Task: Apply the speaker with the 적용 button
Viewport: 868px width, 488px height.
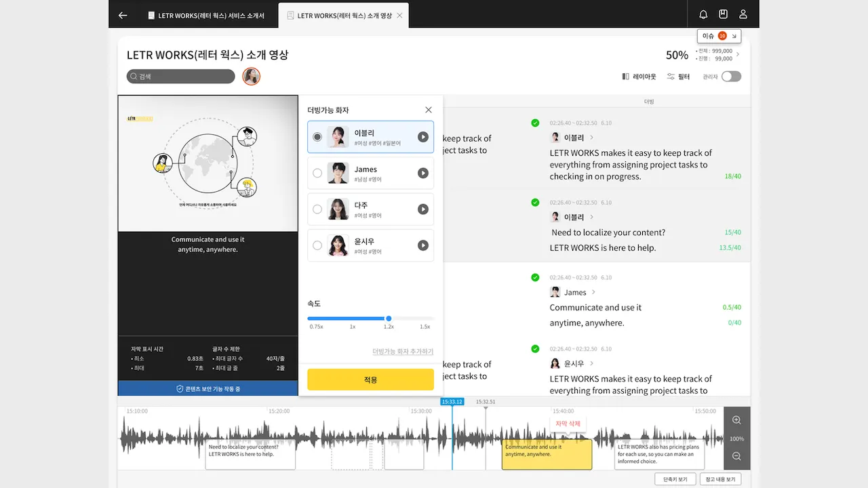Action: pyautogui.click(x=370, y=380)
